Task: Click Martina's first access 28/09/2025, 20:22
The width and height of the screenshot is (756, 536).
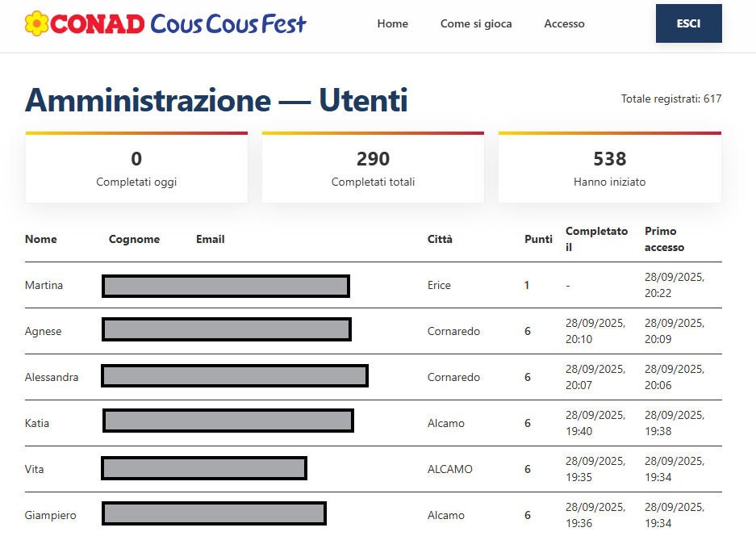Action: pyautogui.click(x=675, y=285)
